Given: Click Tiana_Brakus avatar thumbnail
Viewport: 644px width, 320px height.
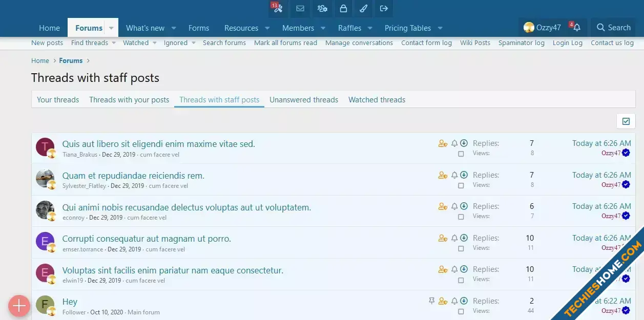Looking at the screenshot, I should tap(45, 147).
